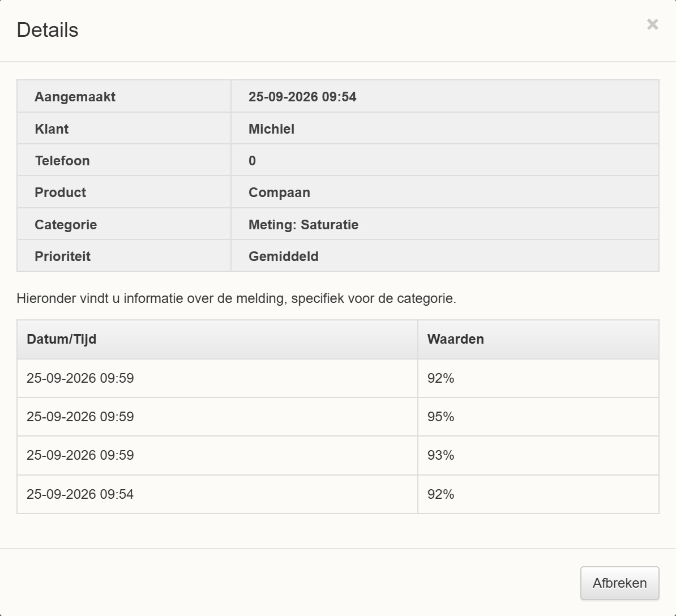Select the Datum/Tijd column header
Image resolution: width=676 pixels, height=616 pixels.
tap(62, 339)
